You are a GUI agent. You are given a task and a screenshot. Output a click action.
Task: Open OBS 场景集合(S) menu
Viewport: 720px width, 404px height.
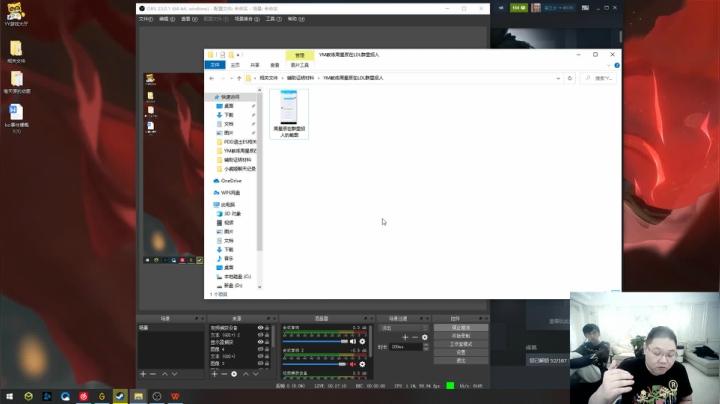247,19
